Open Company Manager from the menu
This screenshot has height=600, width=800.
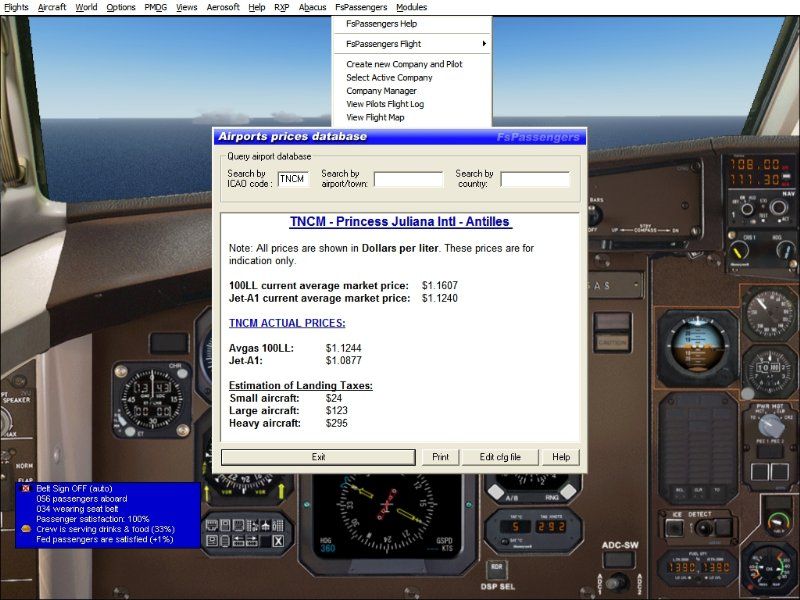412,91
